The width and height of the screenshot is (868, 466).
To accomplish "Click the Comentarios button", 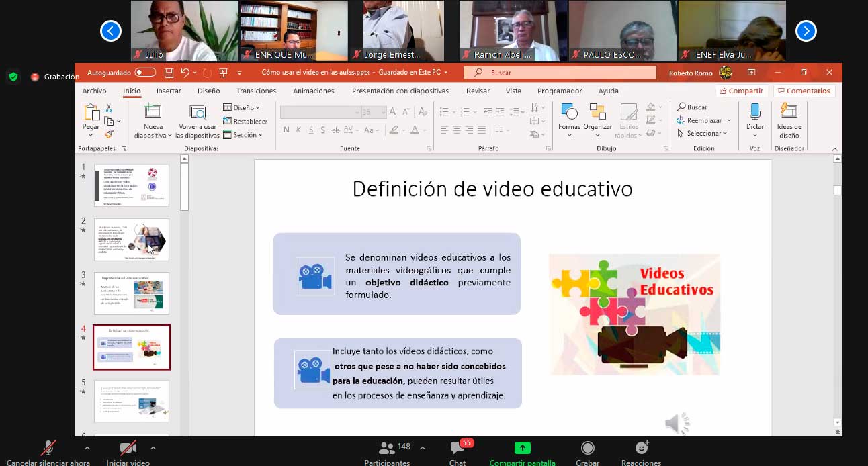I will point(803,91).
